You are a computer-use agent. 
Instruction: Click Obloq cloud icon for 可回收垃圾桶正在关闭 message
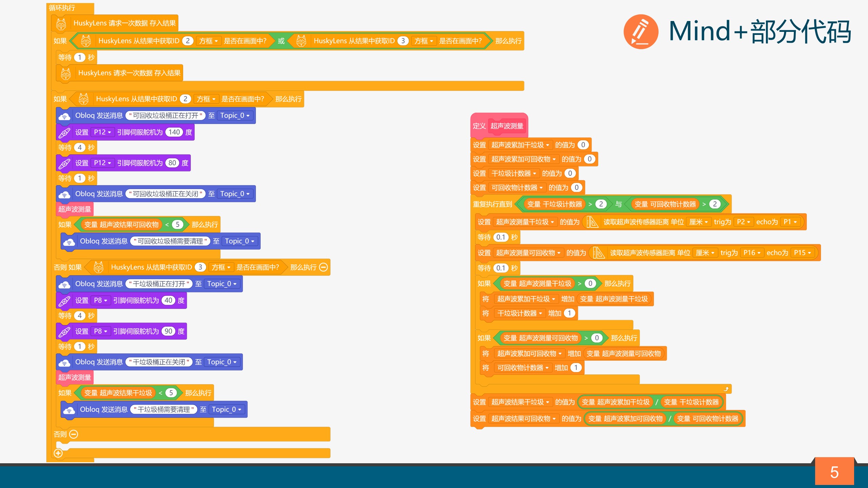64,195
